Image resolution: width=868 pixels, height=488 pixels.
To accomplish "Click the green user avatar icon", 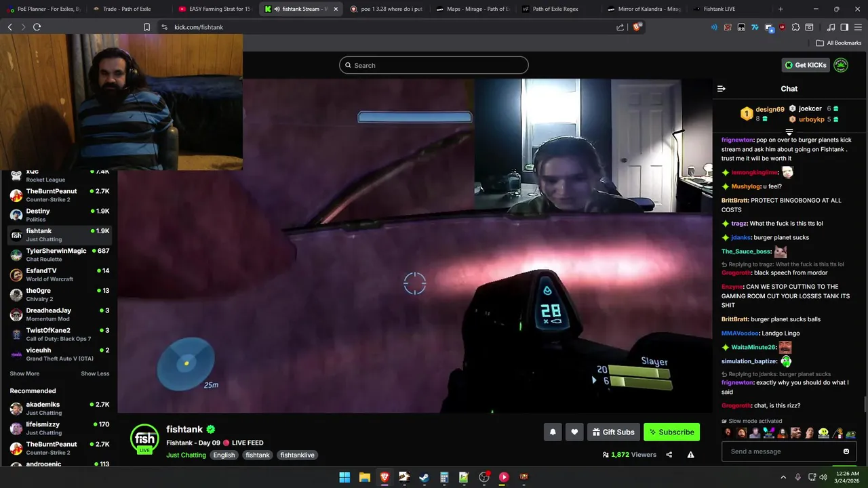I will (x=840, y=65).
